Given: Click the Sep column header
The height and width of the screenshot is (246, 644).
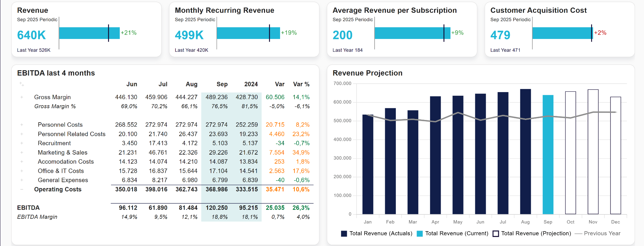Looking at the screenshot, I should click(222, 84).
